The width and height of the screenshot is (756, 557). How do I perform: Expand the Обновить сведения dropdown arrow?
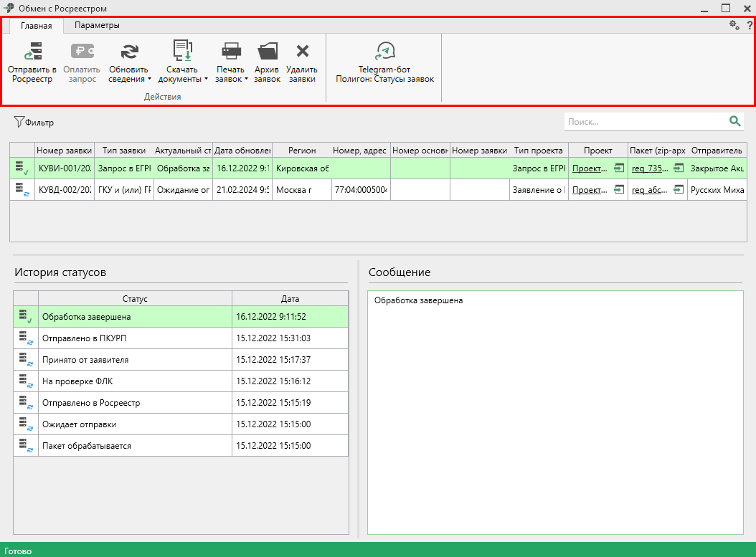pos(149,80)
